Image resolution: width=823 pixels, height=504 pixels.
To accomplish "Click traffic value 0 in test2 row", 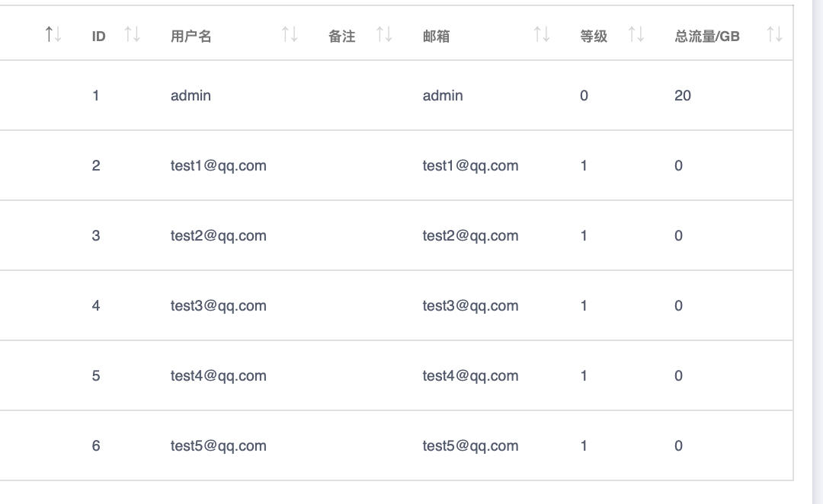I will [x=678, y=235].
